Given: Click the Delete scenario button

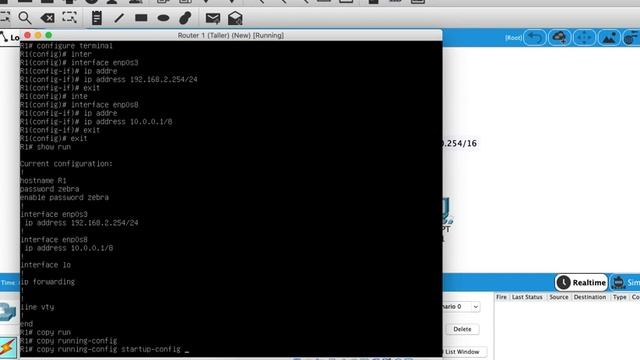Looking at the screenshot, I should tap(462, 329).
